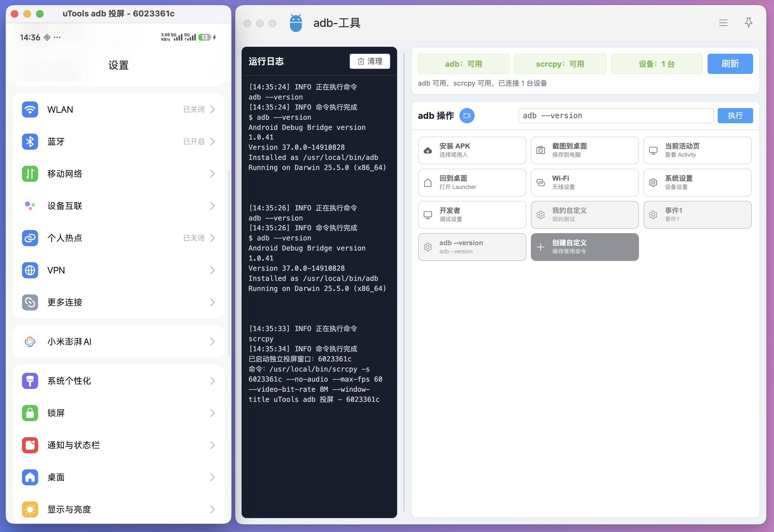Click the 小米澎湃 AI swirl icon
The width and height of the screenshot is (774, 532).
[30, 342]
